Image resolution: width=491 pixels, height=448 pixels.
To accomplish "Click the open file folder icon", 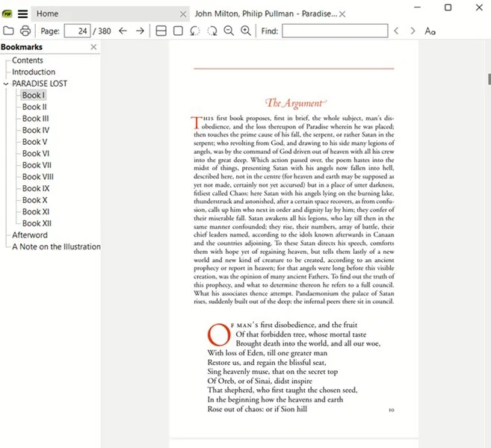I will click(8, 31).
